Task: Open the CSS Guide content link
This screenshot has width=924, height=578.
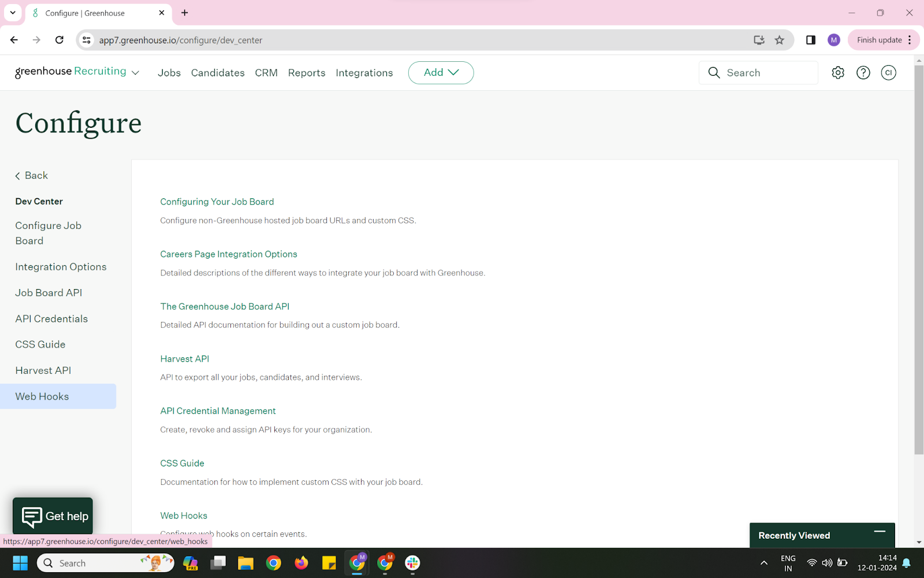Action: [182, 464]
